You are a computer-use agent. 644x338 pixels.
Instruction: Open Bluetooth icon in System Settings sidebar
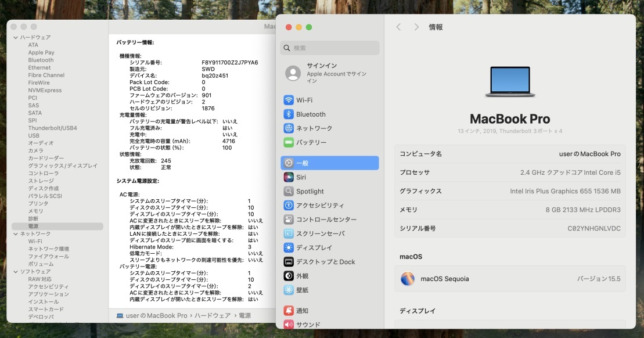click(289, 114)
